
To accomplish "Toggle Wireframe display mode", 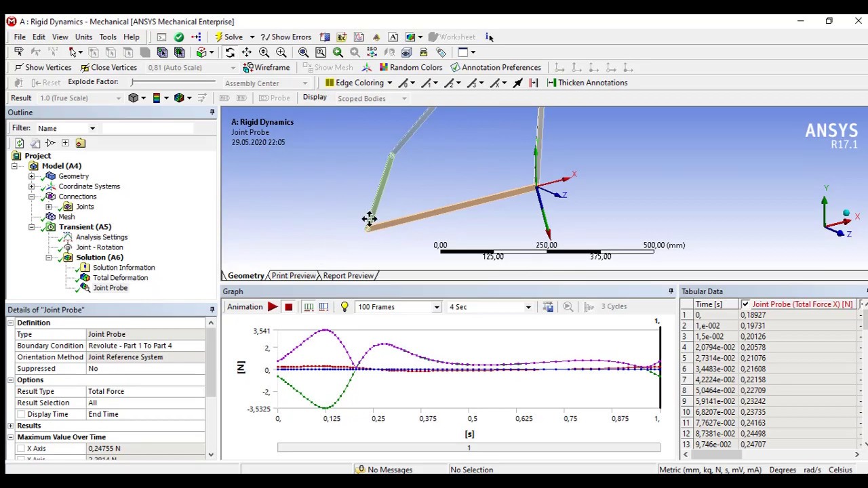I will [267, 67].
